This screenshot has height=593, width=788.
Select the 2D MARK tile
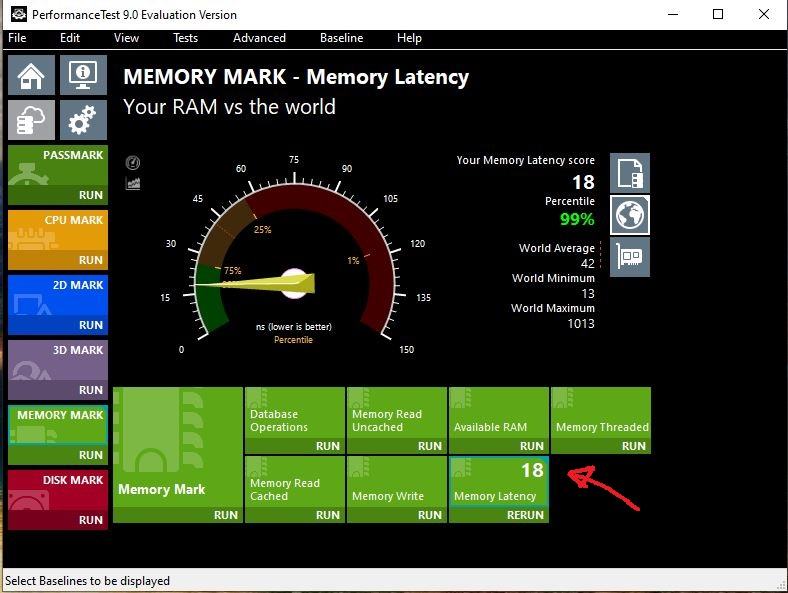click(58, 295)
